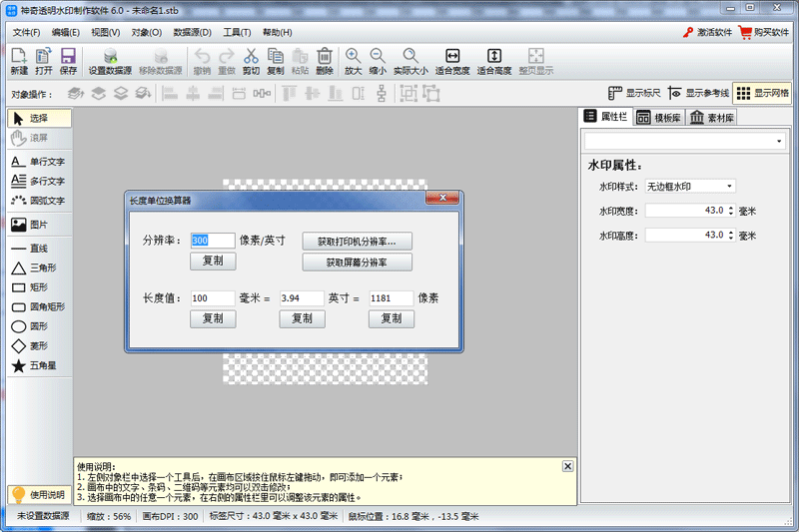The width and height of the screenshot is (799, 532).
Task: Toggle 显示标尺 ruler display
Action: click(x=634, y=93)
